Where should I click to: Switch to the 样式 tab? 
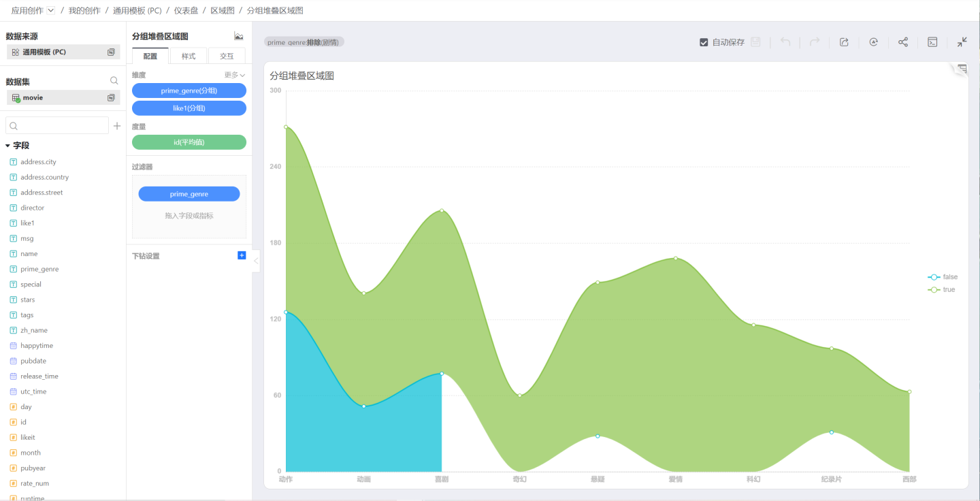(189, 56)
